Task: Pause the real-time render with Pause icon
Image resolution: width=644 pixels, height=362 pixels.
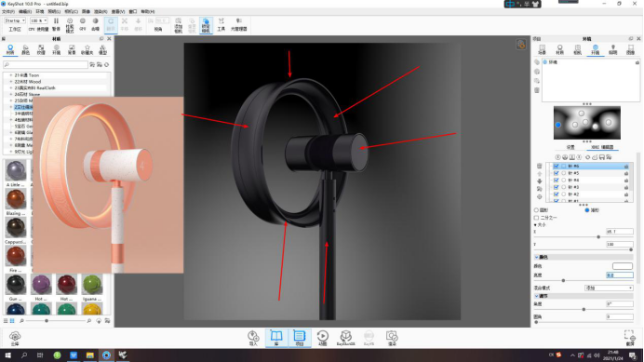Action: [x=56, y=21]
